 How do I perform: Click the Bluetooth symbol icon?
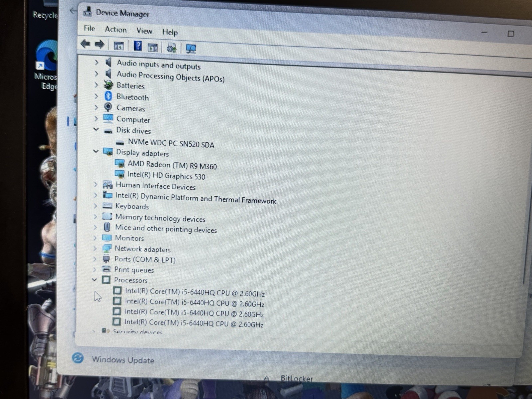pos(108,96)
